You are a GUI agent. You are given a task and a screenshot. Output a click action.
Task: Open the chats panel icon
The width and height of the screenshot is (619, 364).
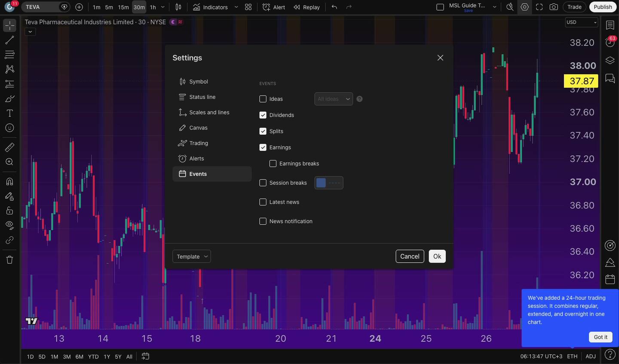(610, 78)
